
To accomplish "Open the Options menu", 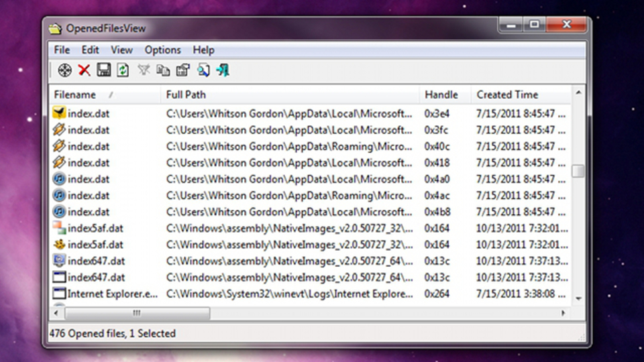I will (x=162, y=50).
